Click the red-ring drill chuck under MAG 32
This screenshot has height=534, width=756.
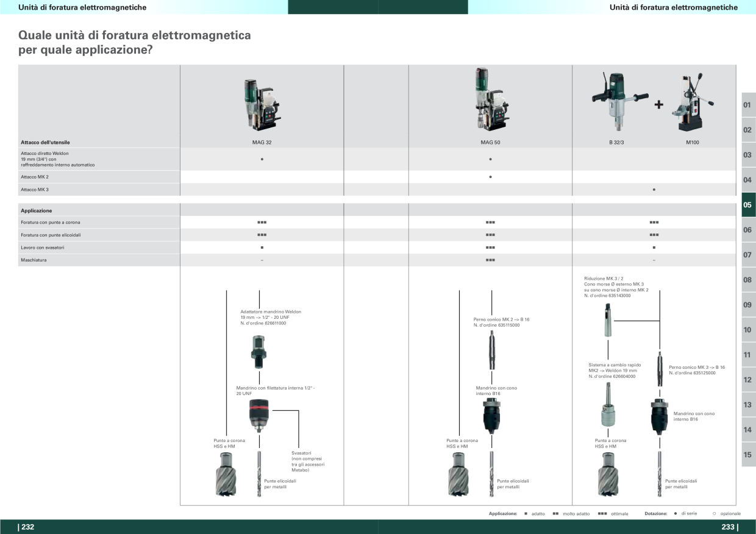[x=260, y=415]
